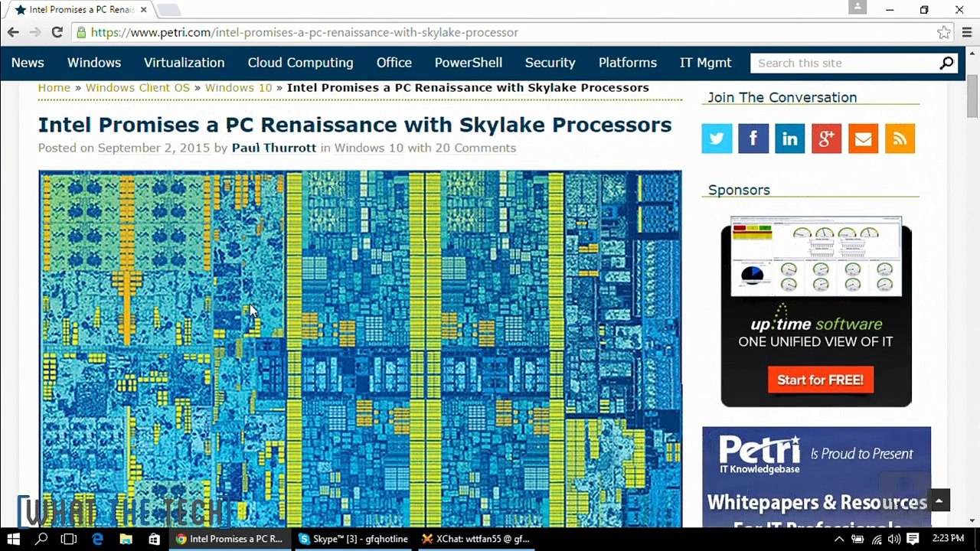Open the Cloud Computing menu
This screenshot has height=551, width=980.
pyautogui.click(x=301, y=63)
